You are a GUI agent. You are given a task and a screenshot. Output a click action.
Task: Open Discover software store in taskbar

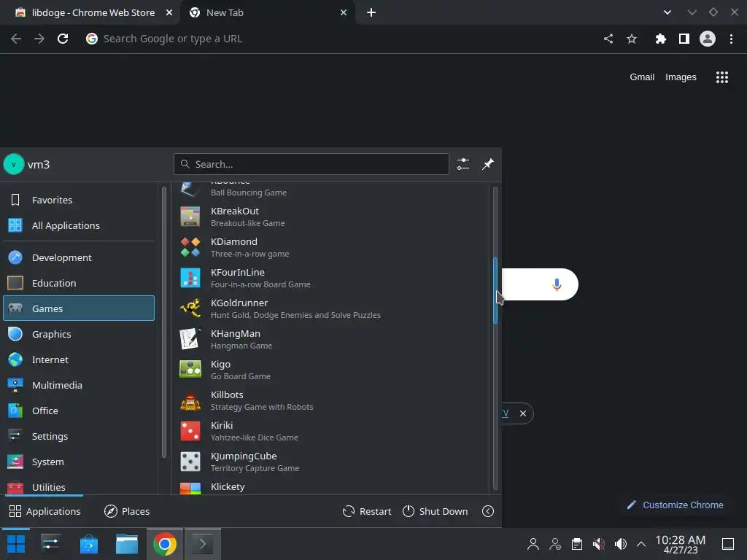click(x=88, y=544)
